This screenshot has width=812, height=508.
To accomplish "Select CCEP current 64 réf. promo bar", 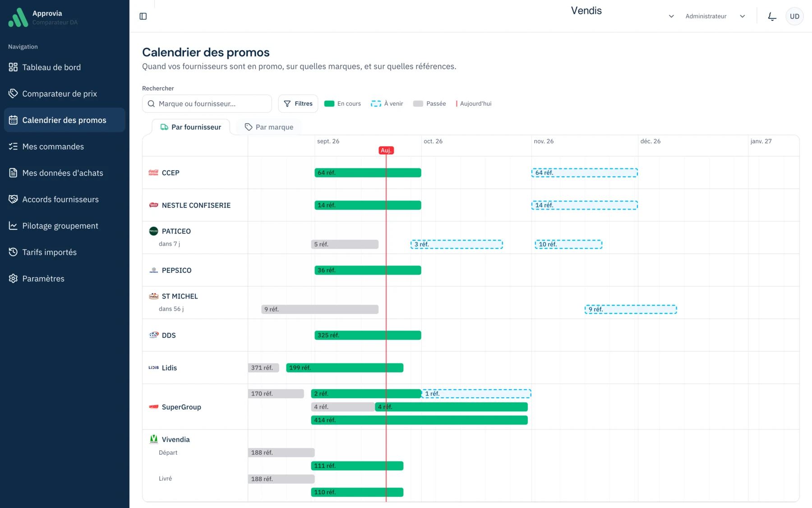I will (368, 172).
